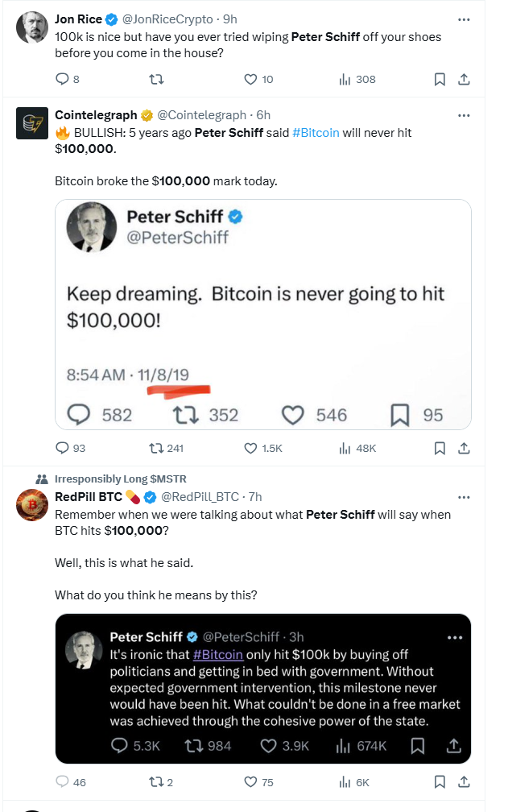
Task: Reply to Jon Rice's tweet
Action: point(62,79)
